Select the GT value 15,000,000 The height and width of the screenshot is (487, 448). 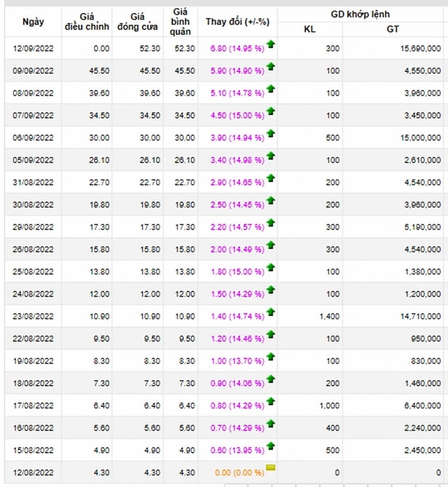(421, 138)
